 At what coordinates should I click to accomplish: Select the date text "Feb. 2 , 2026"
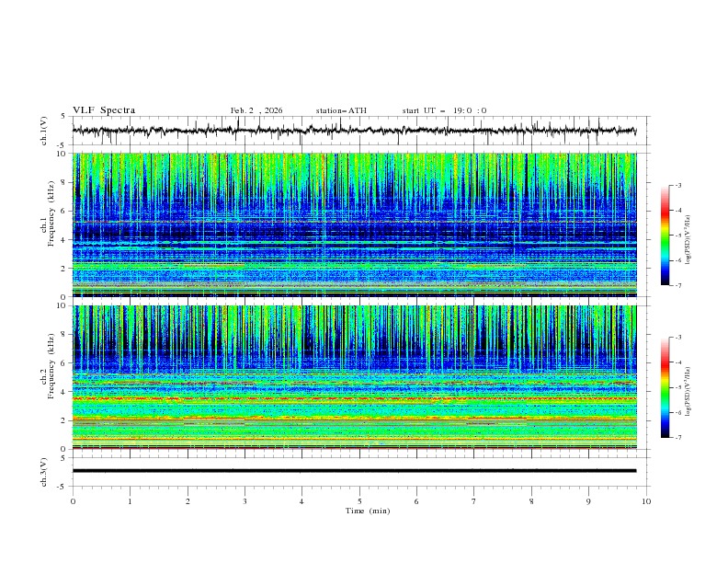click(256, 110)
